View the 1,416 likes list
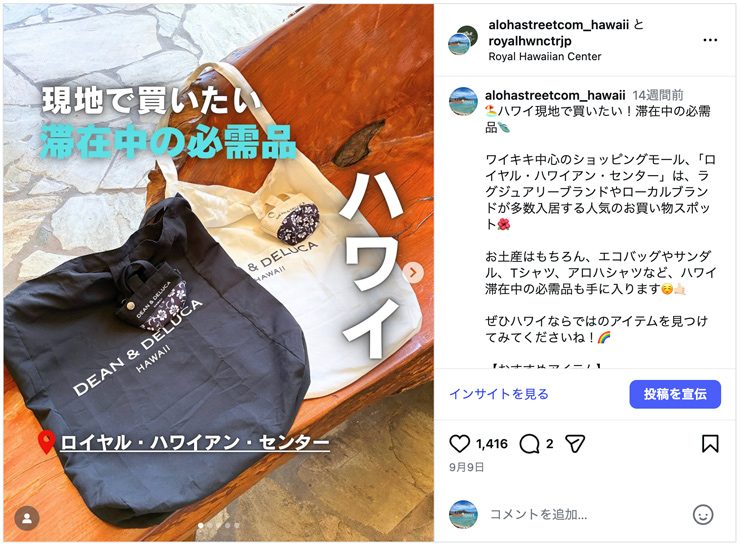Screen dimensions: 740x547 tap(491, 444)
